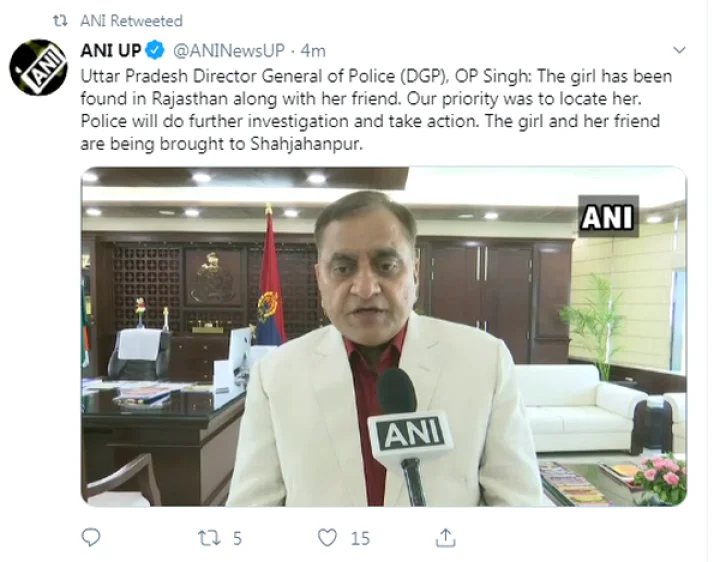720x562 pixels.
Task: Reply using the speech bubble icon
Action: click(92, 537)
